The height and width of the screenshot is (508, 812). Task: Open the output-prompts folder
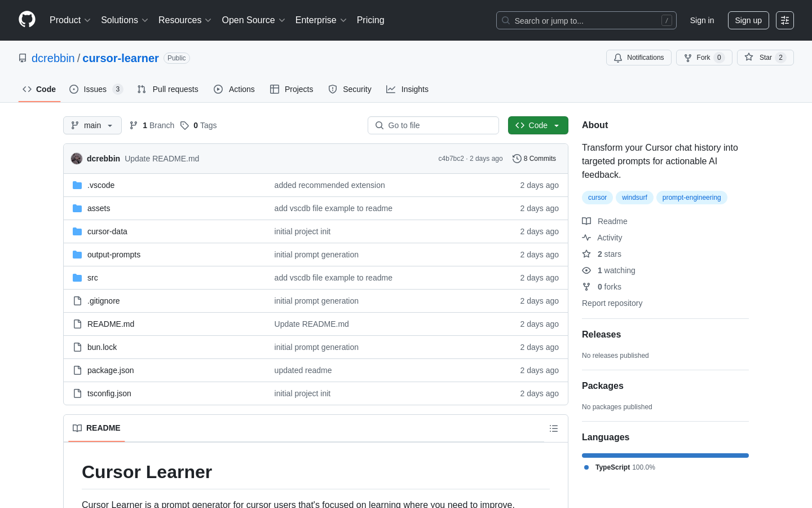tap(114, 255)
